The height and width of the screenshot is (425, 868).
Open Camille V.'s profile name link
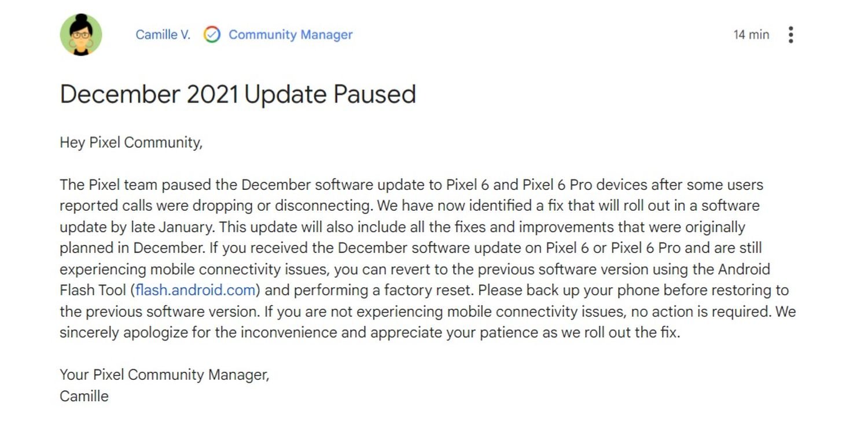click(x=163, y=35)
